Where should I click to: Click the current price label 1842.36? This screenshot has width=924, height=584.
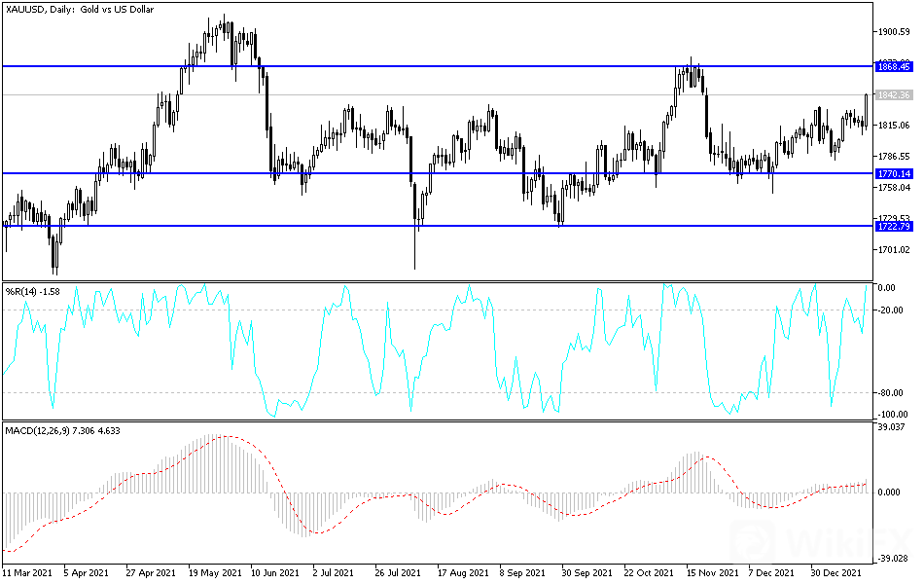893,95
